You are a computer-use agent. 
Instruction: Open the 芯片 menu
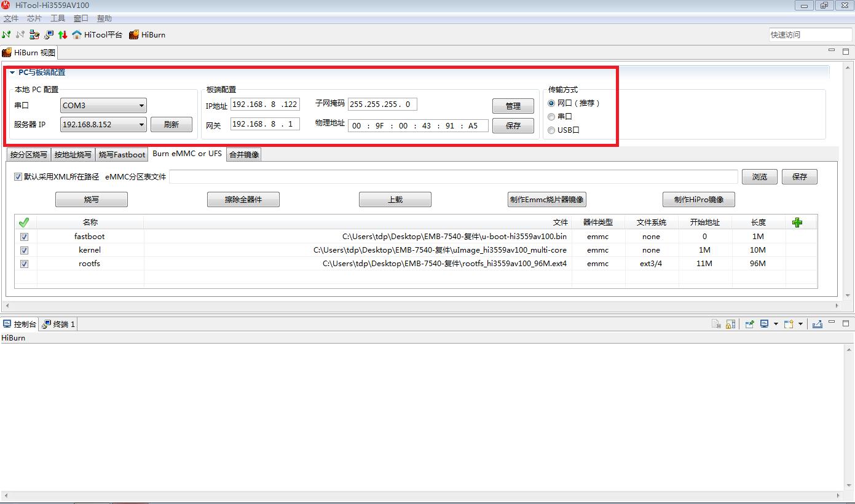pyautogui.click(x=34, y=18)
